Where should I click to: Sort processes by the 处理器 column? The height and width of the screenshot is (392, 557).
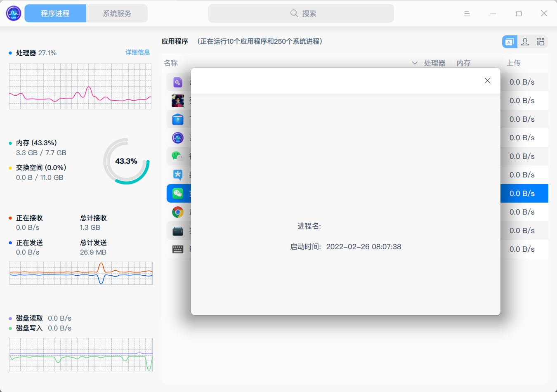tap(435, 63)
